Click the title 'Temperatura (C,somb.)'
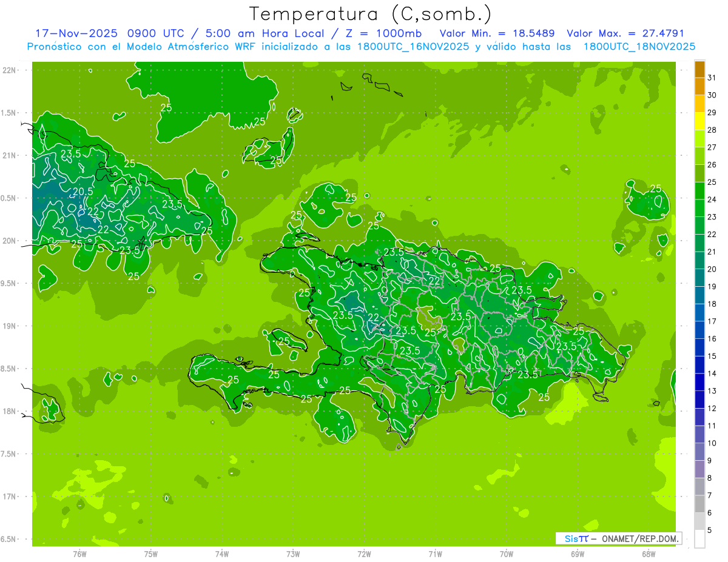 click(x=370, y=14)
